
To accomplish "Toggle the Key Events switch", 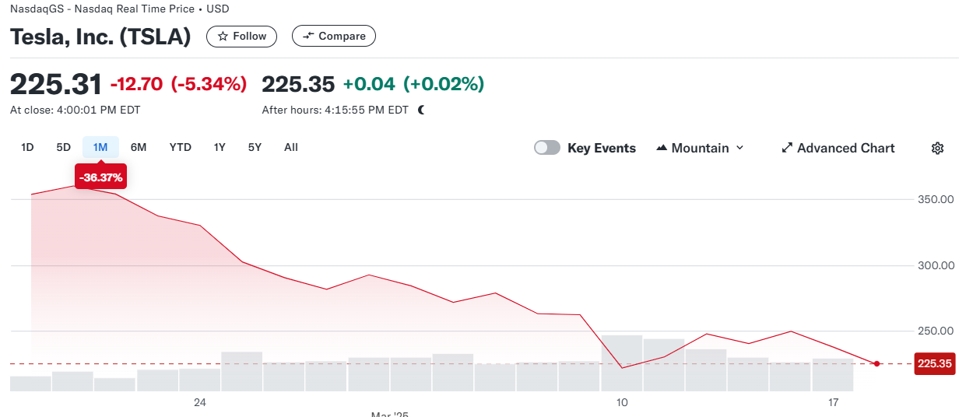I will (547, 148).
